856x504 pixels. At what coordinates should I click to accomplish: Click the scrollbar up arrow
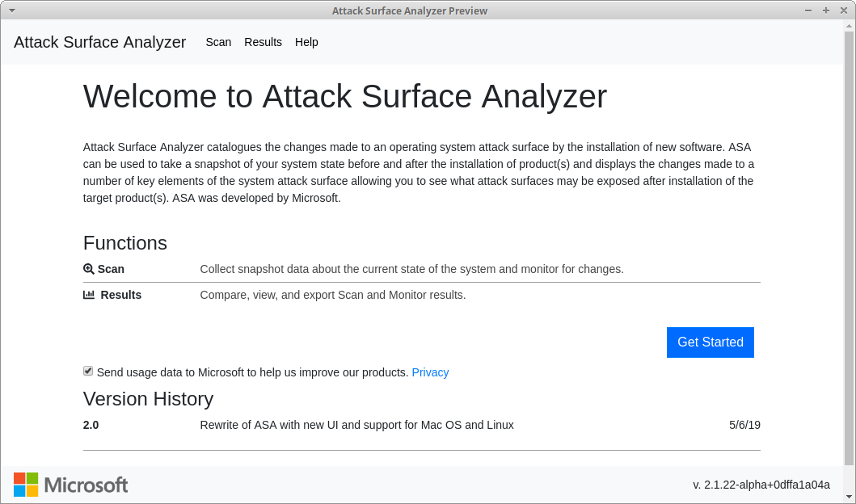tap(849, 27)
